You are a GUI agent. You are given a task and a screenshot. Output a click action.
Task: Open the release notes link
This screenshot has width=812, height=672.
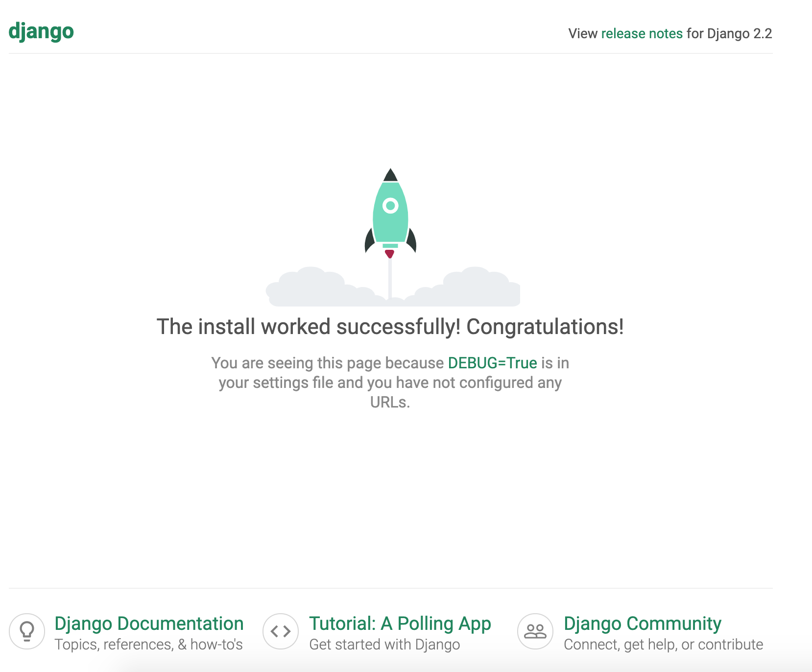click(x=642, y=33)
